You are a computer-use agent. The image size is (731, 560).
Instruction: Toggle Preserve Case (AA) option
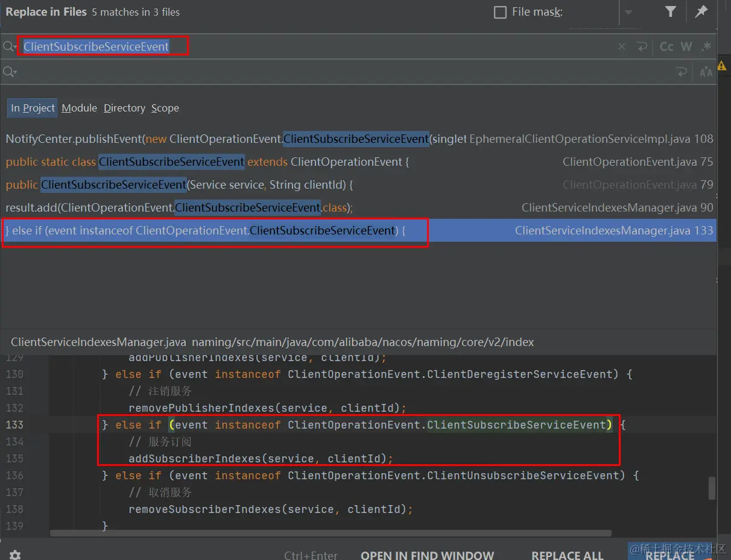click(x=706, y=72)
